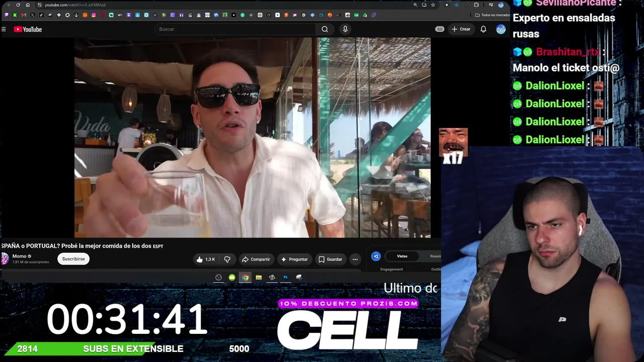Reload the page in Chrome

[18, 5]
